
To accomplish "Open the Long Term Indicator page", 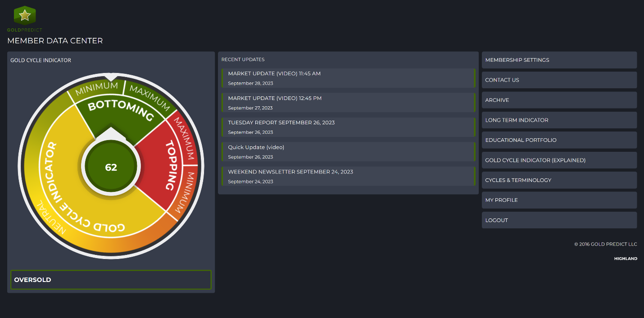I will [559, 120].
